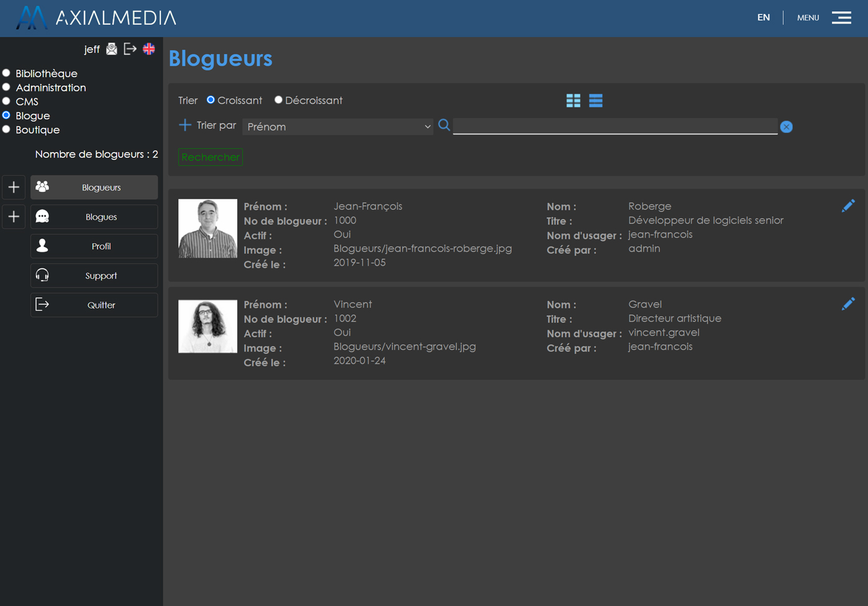Screen dimensions: 868x606
Task: Select the Croissant sort order
Action: point(211,100)
